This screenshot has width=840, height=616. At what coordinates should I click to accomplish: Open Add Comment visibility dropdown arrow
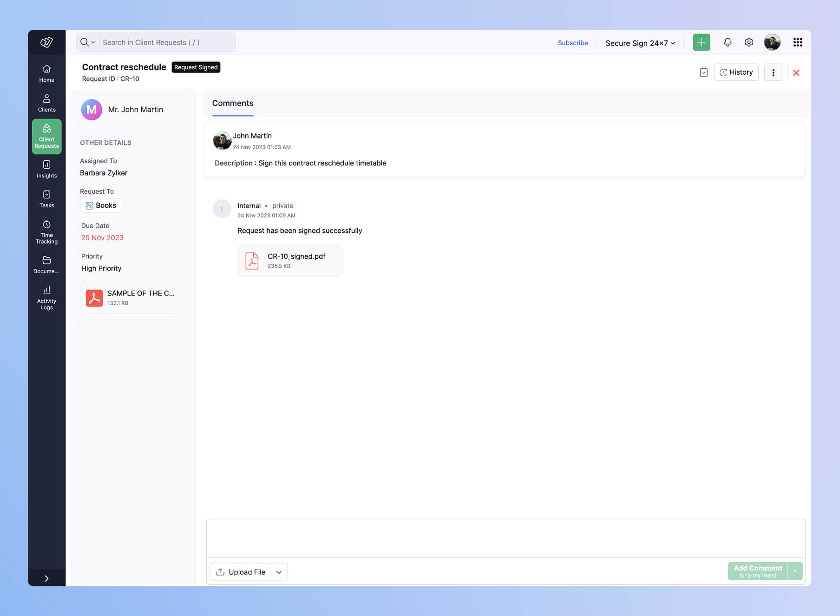click(795, 571)
